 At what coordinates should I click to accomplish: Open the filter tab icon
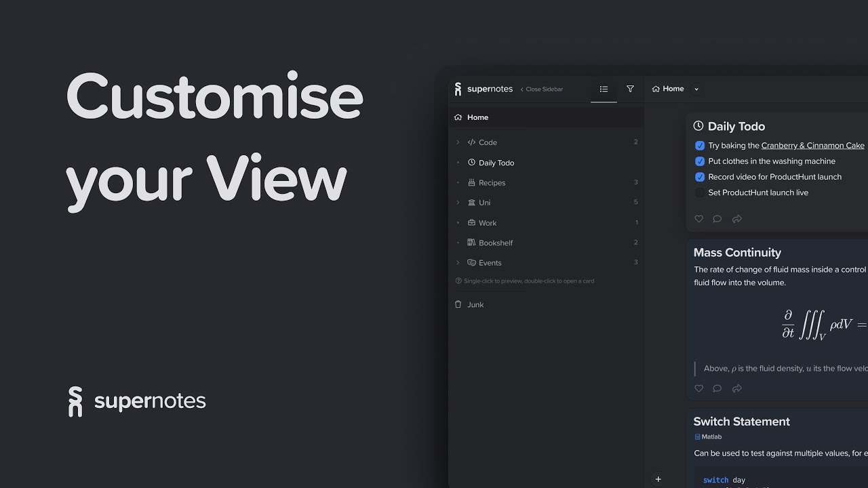[630, 89]
